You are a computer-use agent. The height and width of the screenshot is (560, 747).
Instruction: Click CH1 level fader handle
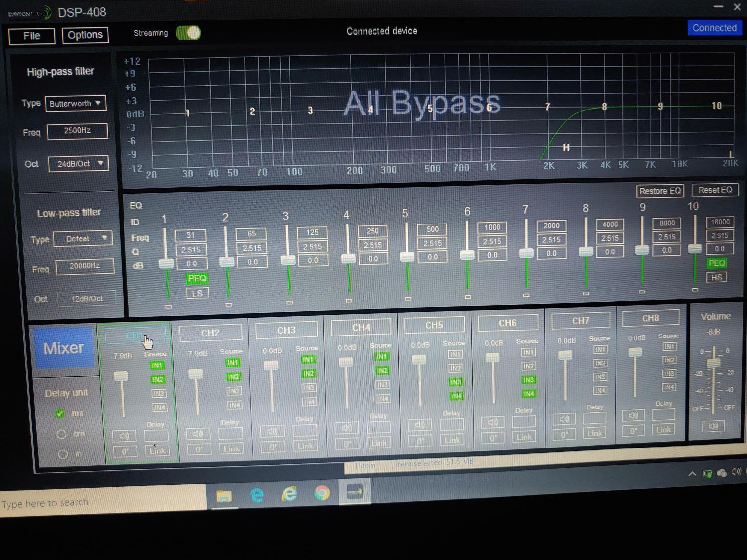(121, 377)
